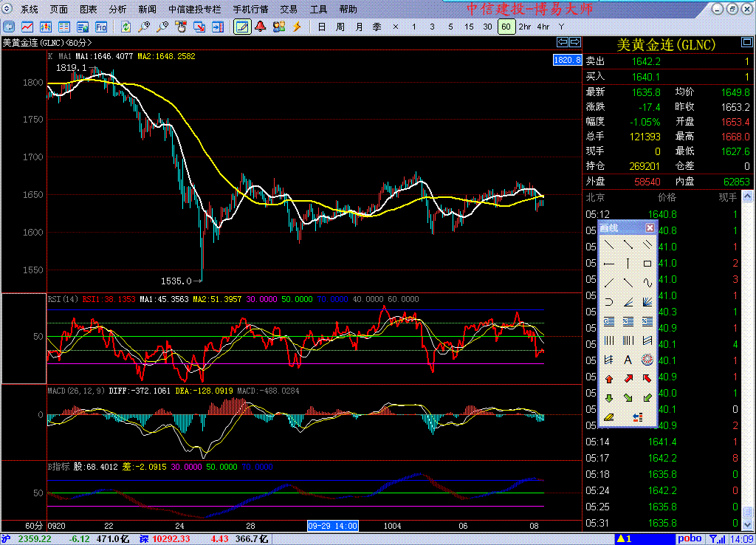Click the eraser tool in drawing palette
This screenshot has width=756, height=545.
[x=609, y=417]
